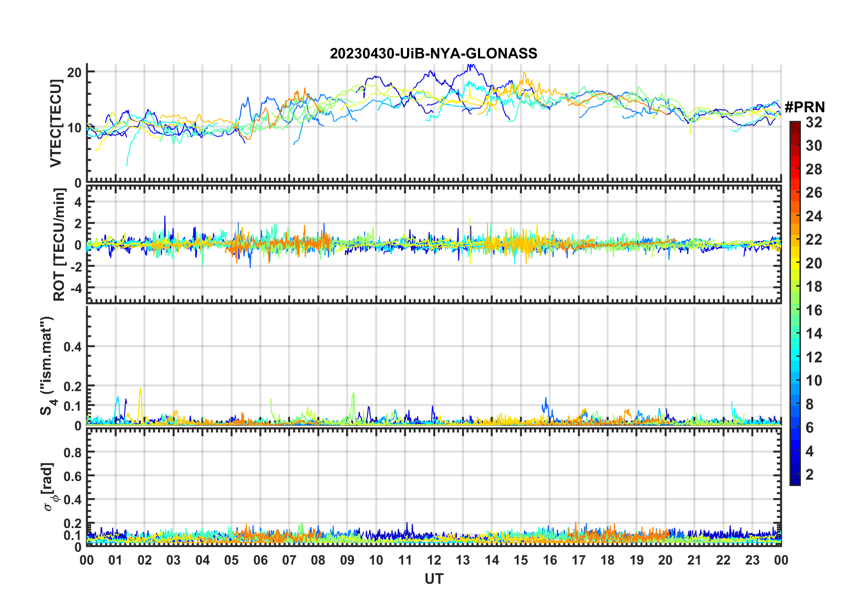Click the sigma-phi axis tick label 0.8

(x=73, y=453)
